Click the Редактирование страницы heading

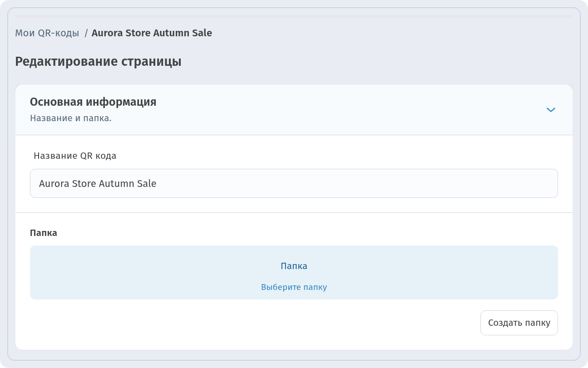98,62
